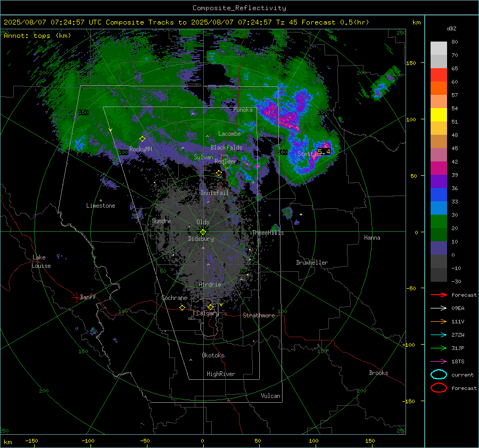Click the Brooks town label
Image resolution: width=479 pixels, height=448 pixels.
(x=378, y=373)
